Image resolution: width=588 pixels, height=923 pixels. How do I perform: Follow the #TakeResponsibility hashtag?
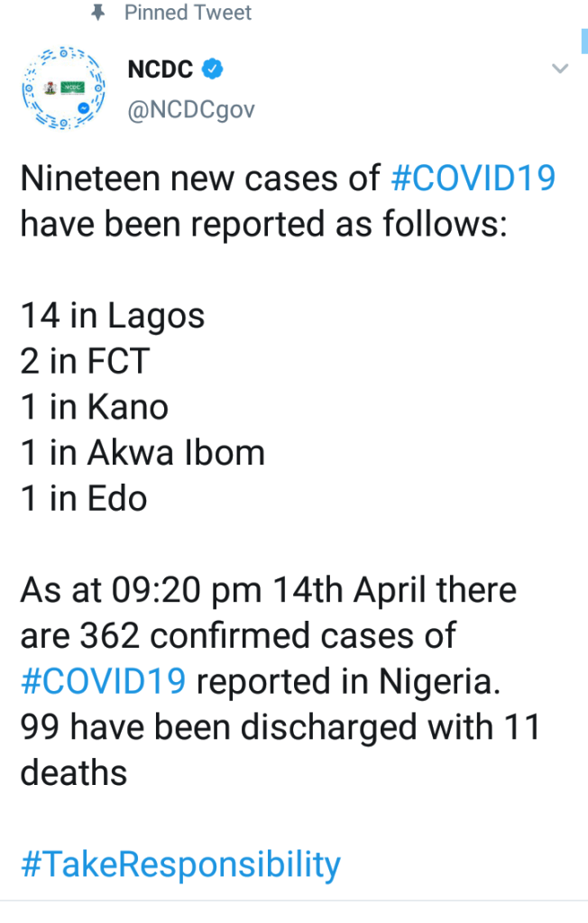click(180, 863)
